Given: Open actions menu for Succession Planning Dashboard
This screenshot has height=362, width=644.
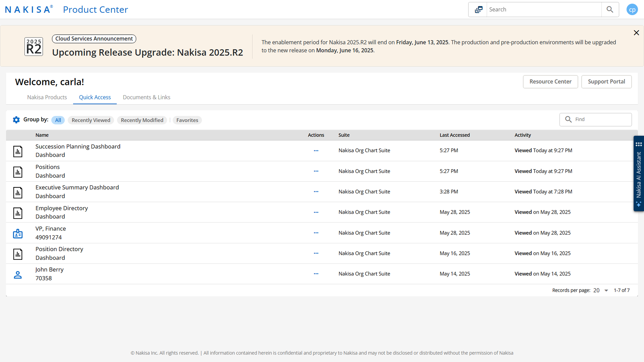Looking at the screenshot, I should (x=316, y=151).
